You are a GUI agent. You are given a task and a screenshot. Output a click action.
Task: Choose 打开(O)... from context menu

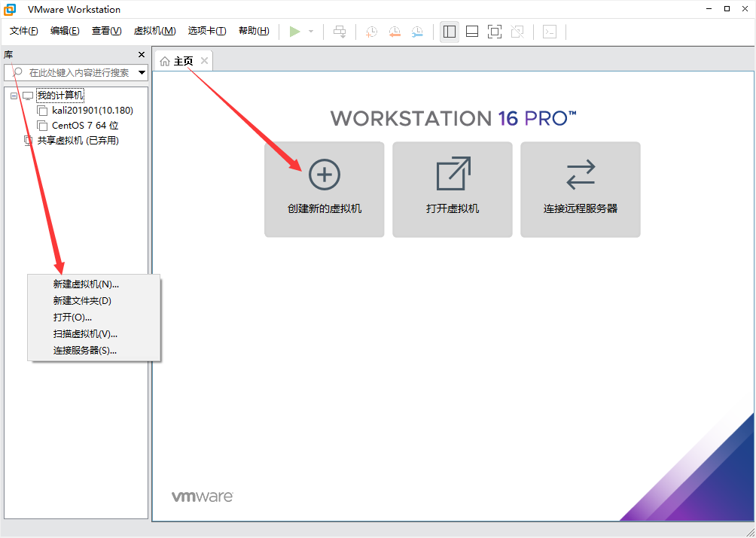click(x=94, y=318)
